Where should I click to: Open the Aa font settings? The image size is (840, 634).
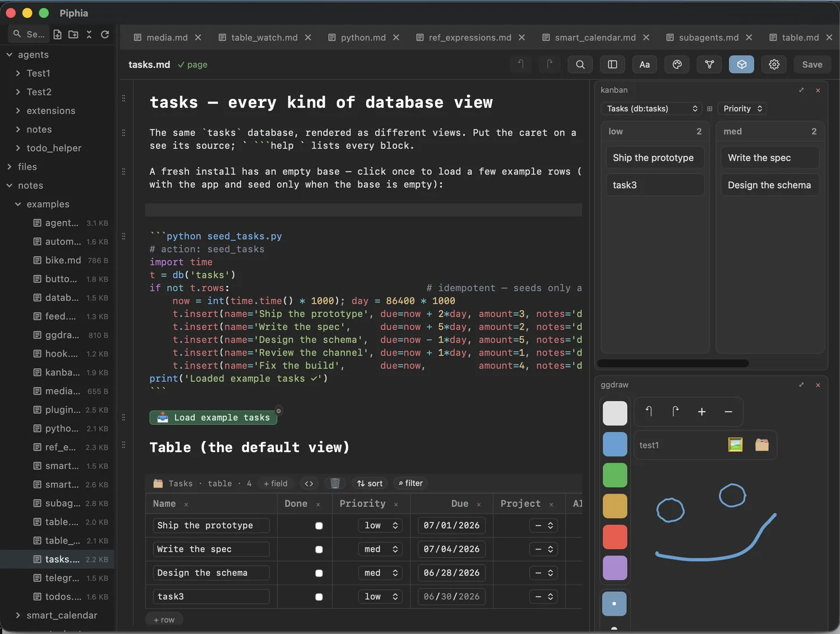[645, 64]
